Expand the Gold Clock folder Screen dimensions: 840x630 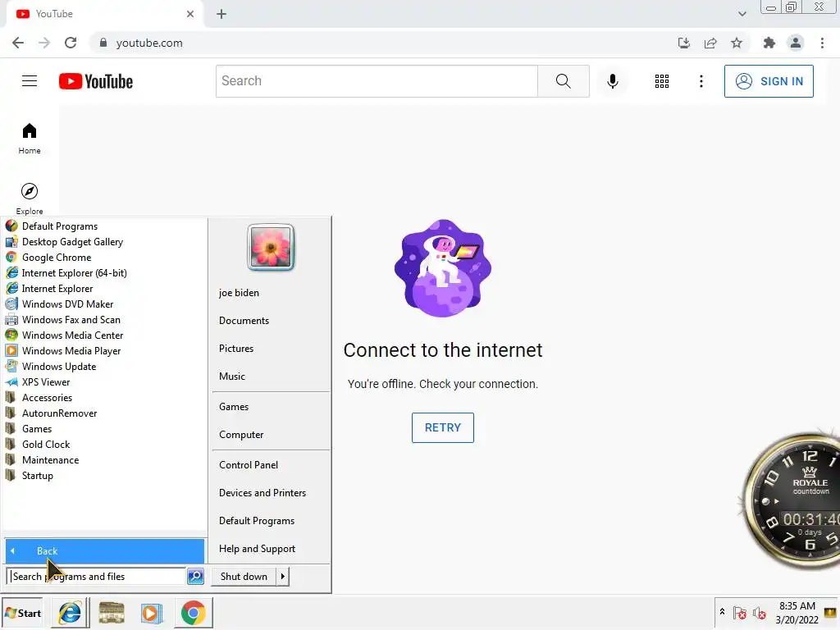pyautogui.click(x=46, y=444)
